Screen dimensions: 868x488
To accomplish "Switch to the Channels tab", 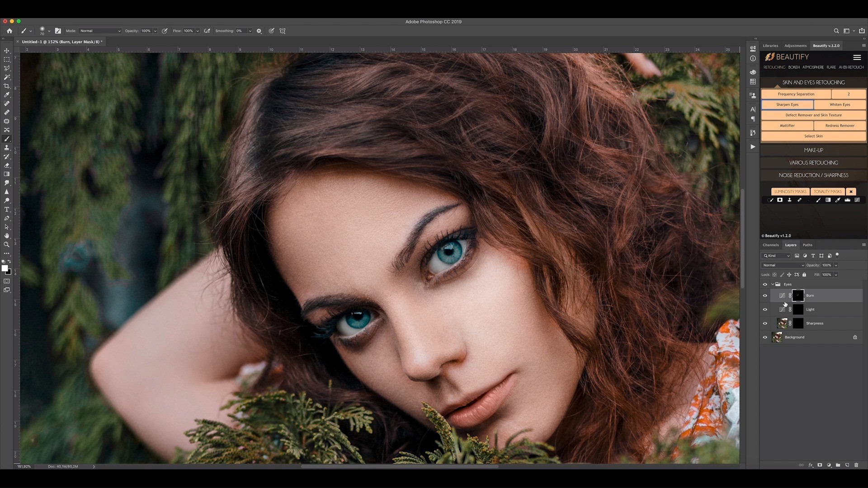I will 771,245.
